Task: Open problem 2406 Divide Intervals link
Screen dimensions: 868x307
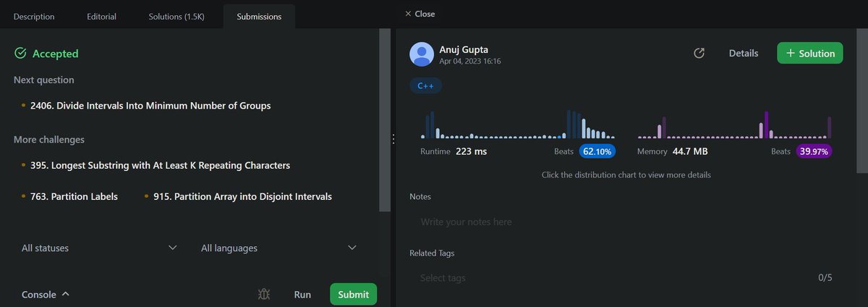Action: 150,106
